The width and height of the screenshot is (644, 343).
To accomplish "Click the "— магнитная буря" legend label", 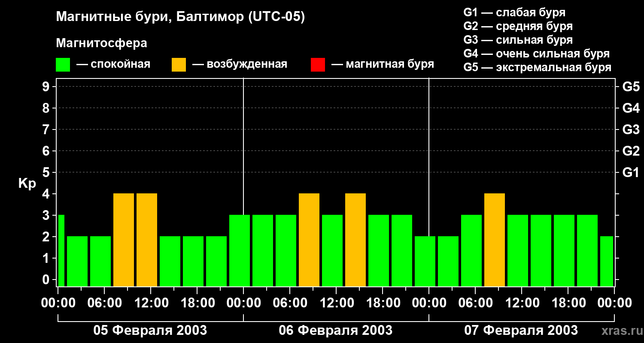I will [383, 64].
